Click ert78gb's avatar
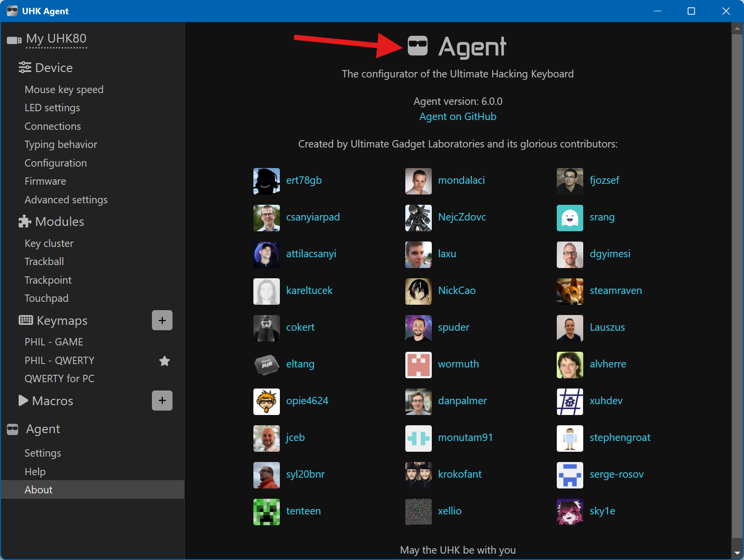744x560 pixels. (267, 181)
